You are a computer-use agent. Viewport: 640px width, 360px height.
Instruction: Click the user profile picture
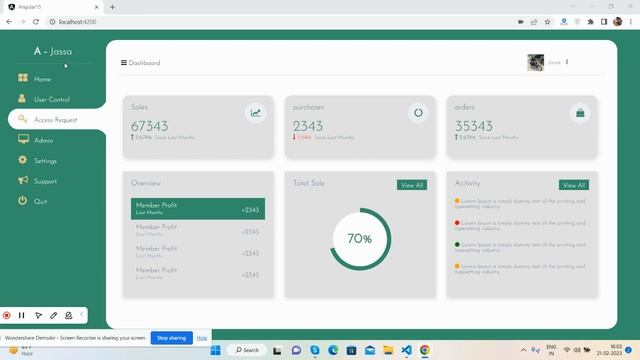pos(536,62)
